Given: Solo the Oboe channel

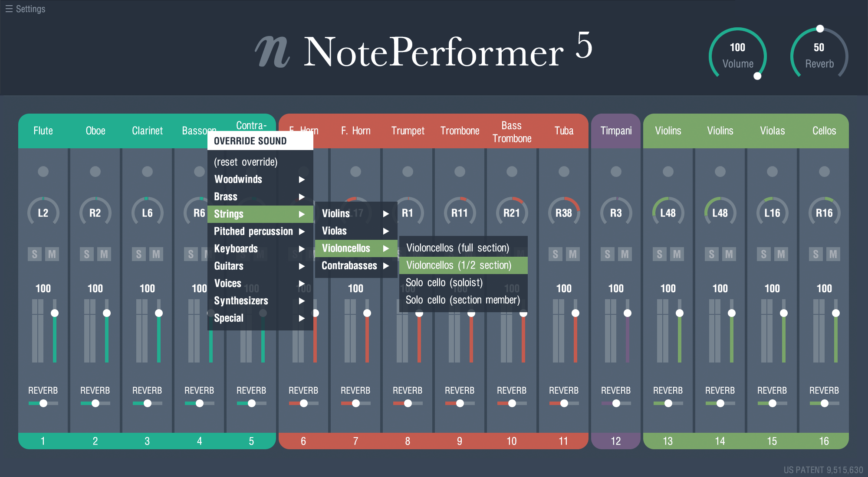Looking at the screenshot, I should point(87,254).
